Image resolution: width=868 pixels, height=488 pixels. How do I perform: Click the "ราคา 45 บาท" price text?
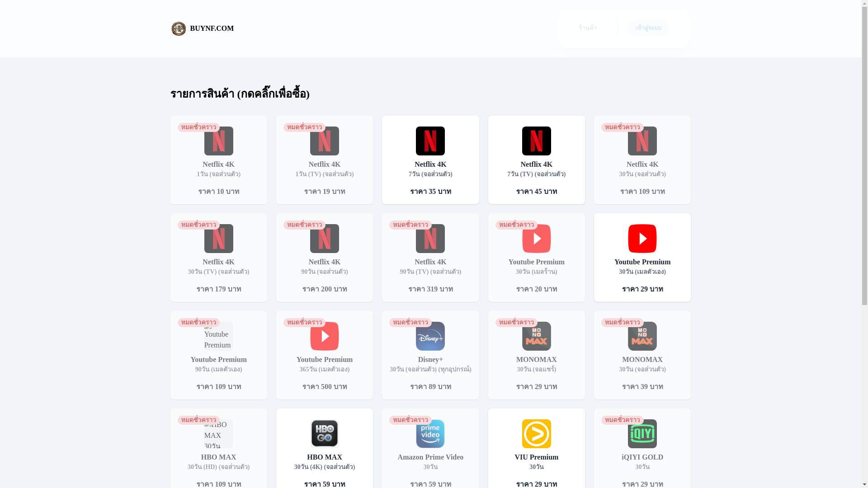click(x=537, y=192)
